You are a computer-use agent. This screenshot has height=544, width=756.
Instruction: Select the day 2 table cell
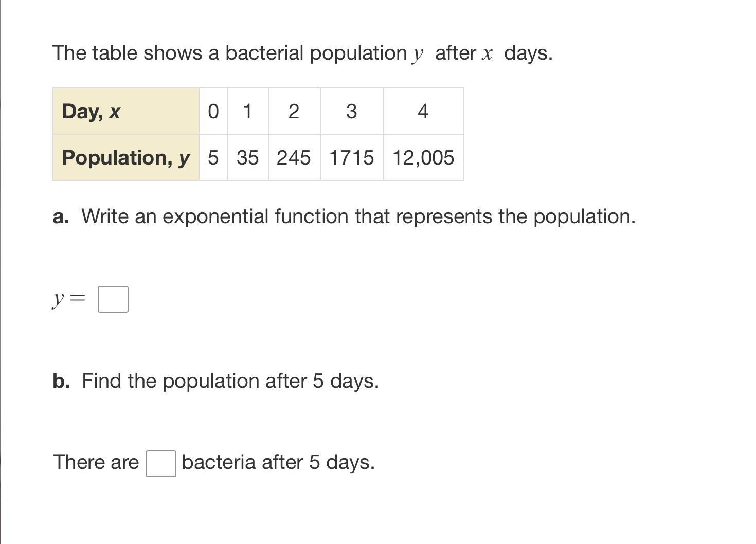294,112
